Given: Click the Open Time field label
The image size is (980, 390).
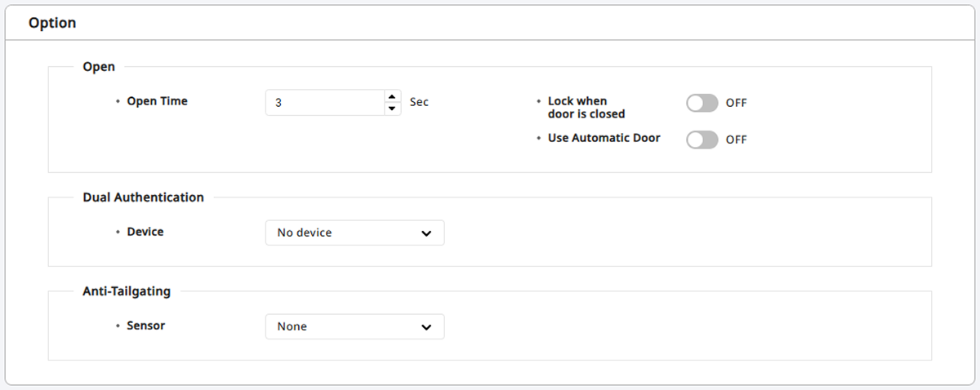Looking at the screenshot, I should pyautogui.click(x=157, y=101).
